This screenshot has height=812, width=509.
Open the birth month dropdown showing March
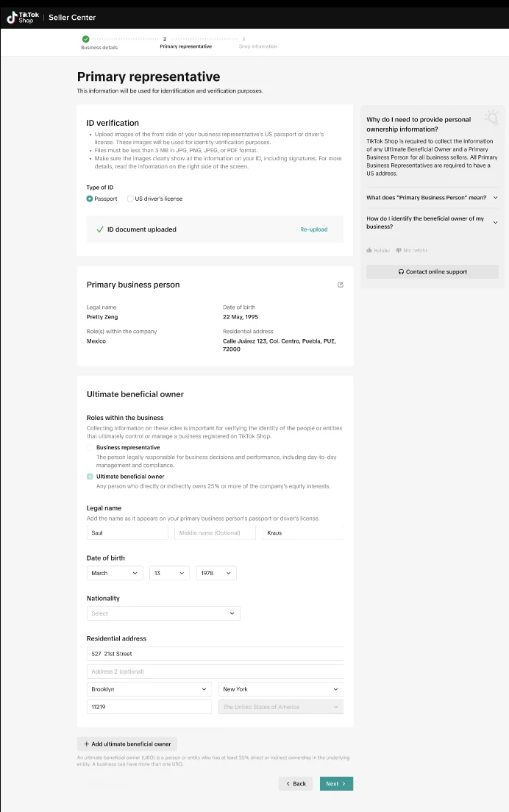pos(115,573)
